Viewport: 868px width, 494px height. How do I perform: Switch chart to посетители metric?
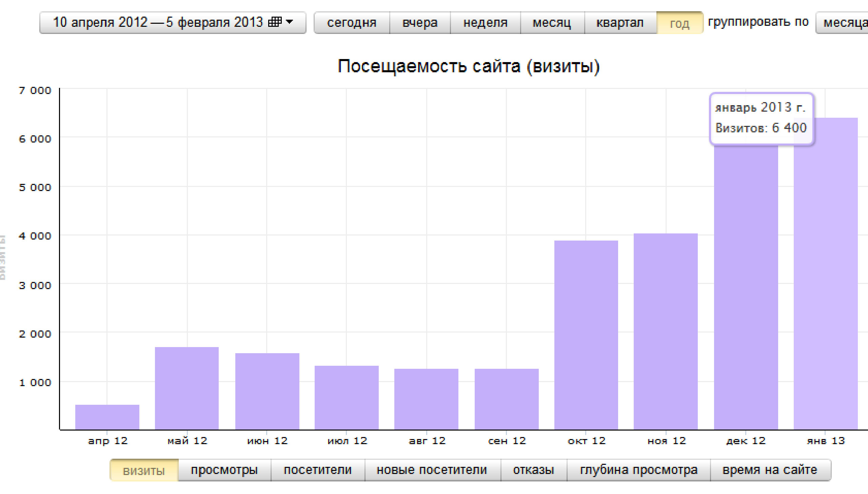[x=318, y=470]
